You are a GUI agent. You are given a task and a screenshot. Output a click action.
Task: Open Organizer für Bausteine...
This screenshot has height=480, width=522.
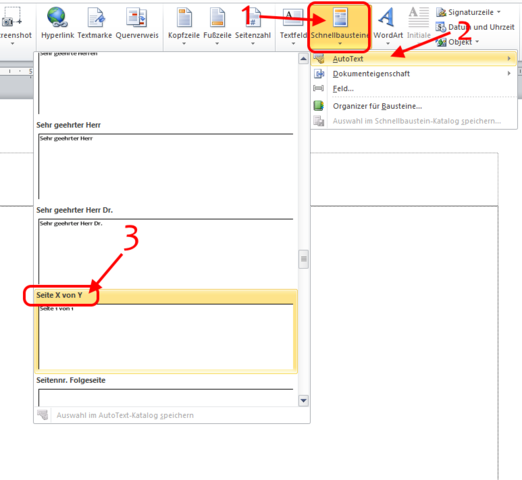coord(414,106)
